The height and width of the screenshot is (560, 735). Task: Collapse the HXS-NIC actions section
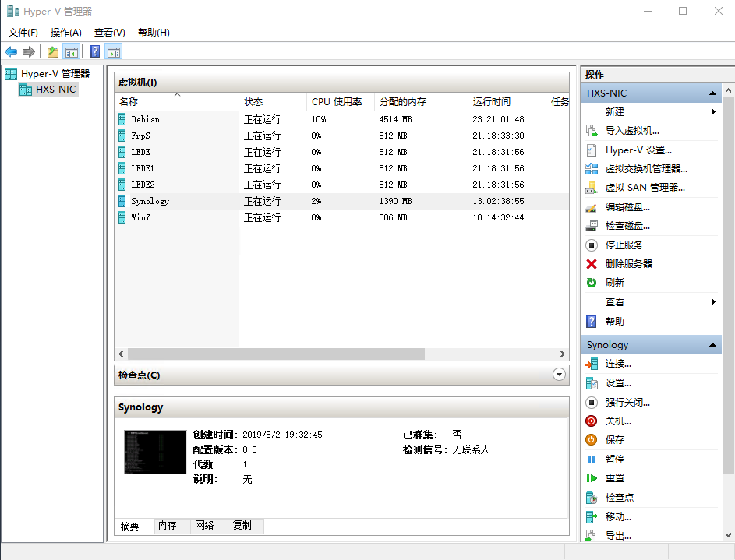(712, 93)
